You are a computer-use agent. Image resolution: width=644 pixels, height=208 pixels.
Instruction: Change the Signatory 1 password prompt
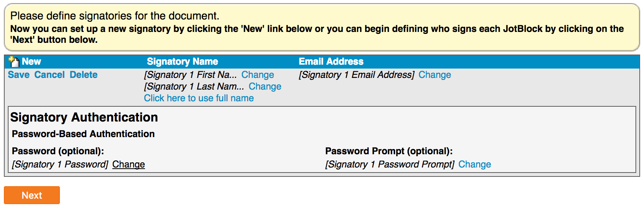[474, 164]
